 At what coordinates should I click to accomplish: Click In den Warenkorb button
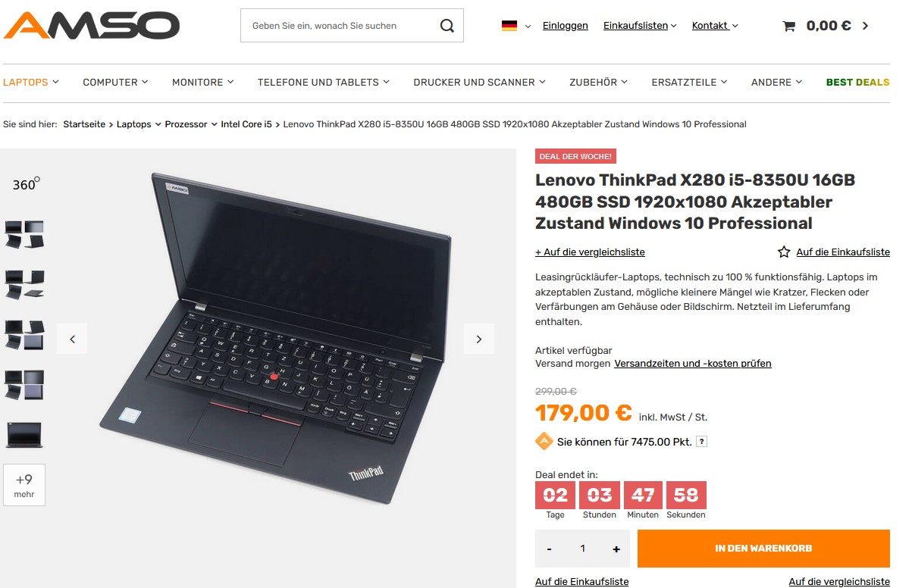pyautogui.click(x=763, y=549)
